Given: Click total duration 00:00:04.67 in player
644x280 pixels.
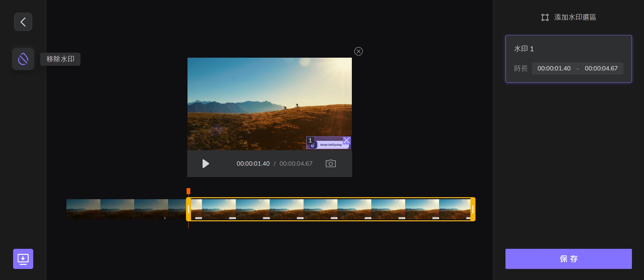Looking at the screenshot, I should coord(296,164).
